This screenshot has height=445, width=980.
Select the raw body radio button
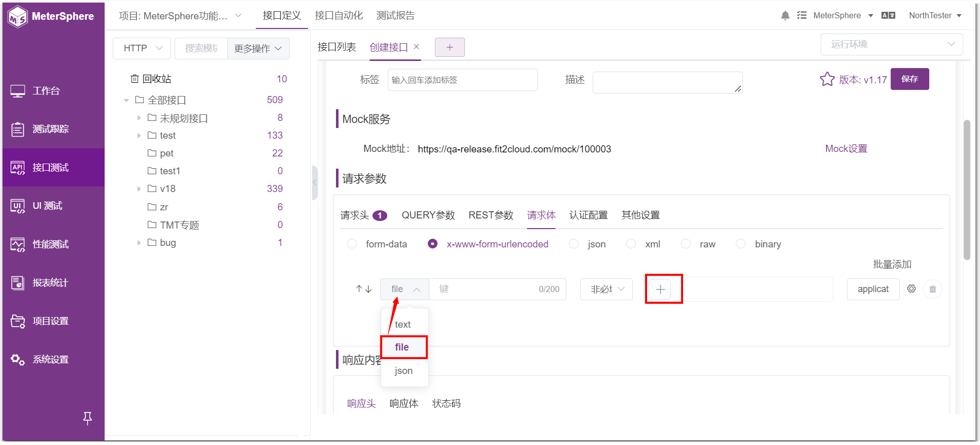(686, 244)
